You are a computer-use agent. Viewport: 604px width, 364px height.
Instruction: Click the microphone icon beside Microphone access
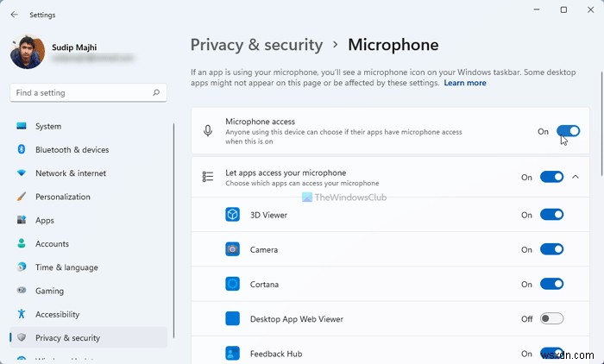pos(208,131)
